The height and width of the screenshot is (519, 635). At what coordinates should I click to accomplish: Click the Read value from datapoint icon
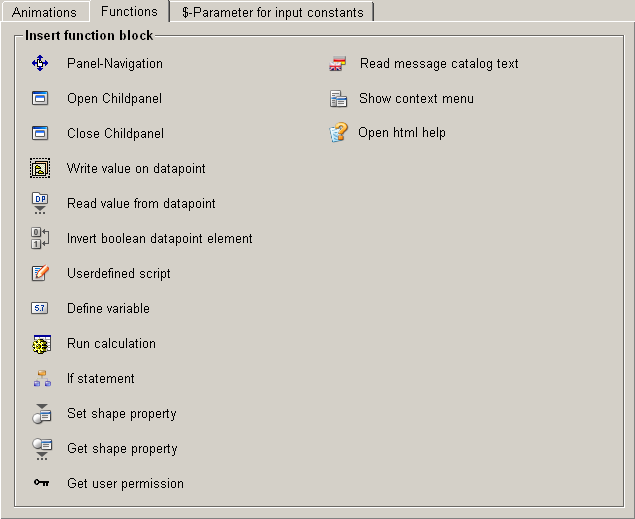[40, 203]
